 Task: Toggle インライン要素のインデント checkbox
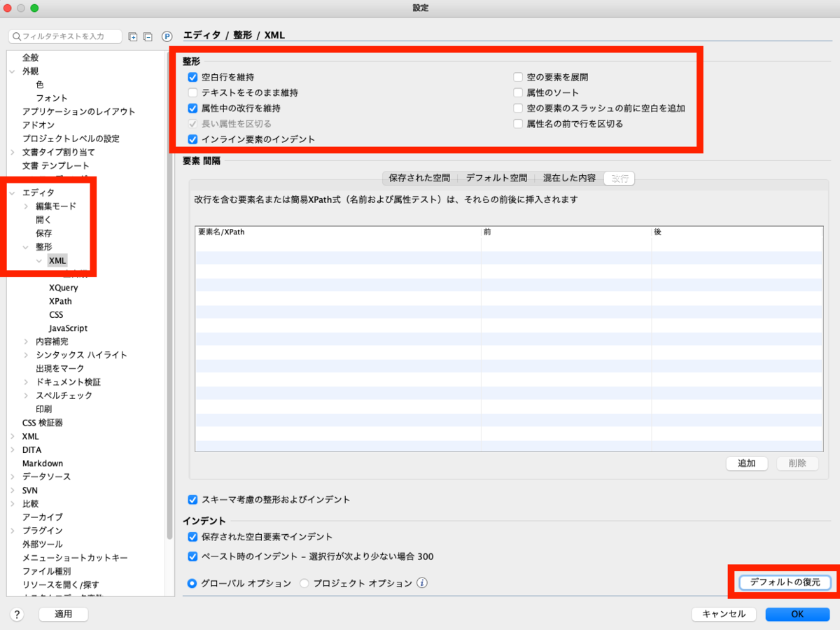193,139
